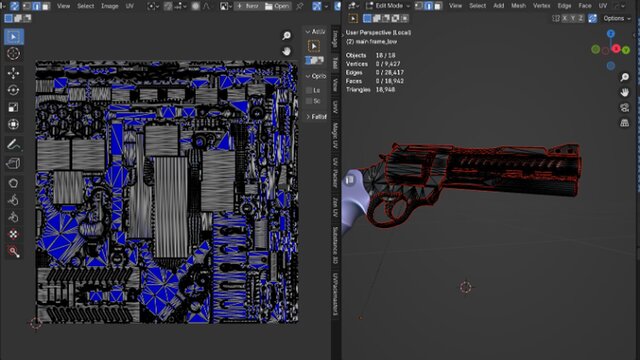
Task: Enable UV vertex select mode
Action: tap(27, 6)
